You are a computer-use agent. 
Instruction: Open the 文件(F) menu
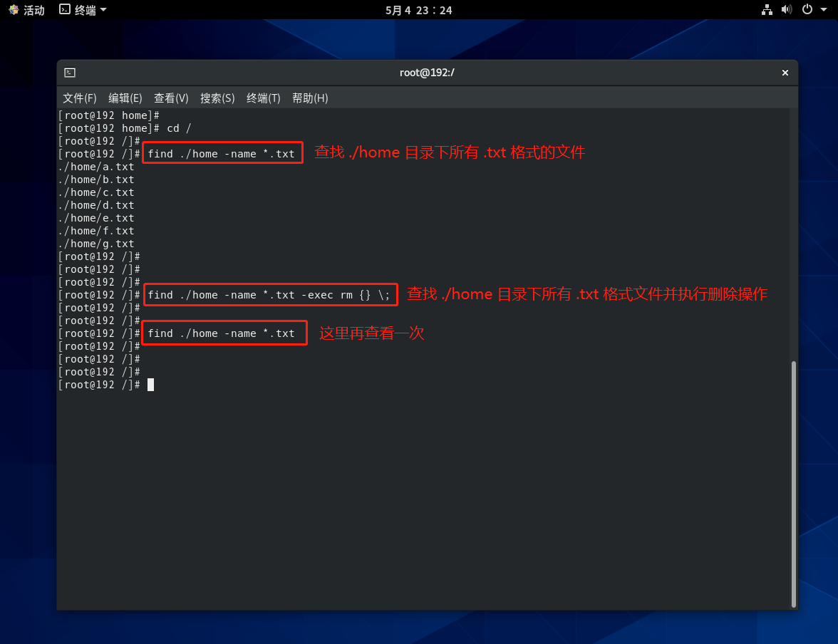(79, 98)
